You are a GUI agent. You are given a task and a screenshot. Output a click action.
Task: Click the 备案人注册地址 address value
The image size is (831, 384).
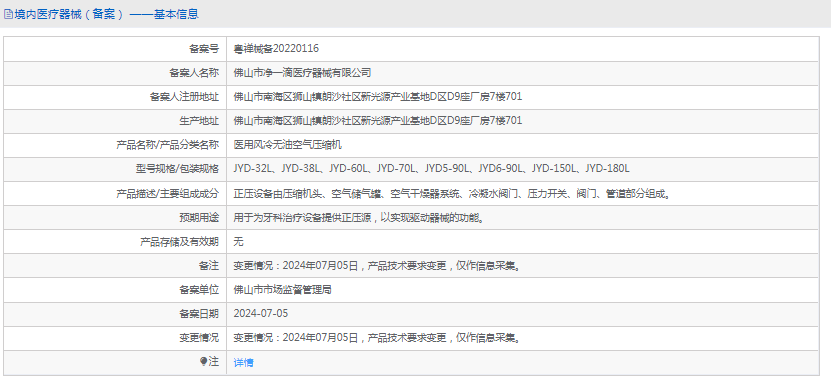click(x=378, y=97)
